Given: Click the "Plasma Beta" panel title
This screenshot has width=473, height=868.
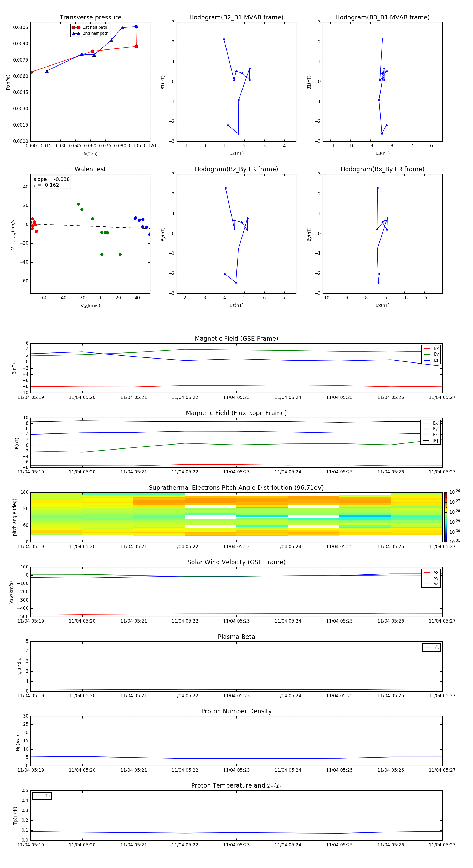Looking at the screenshot, I should 236,637.
